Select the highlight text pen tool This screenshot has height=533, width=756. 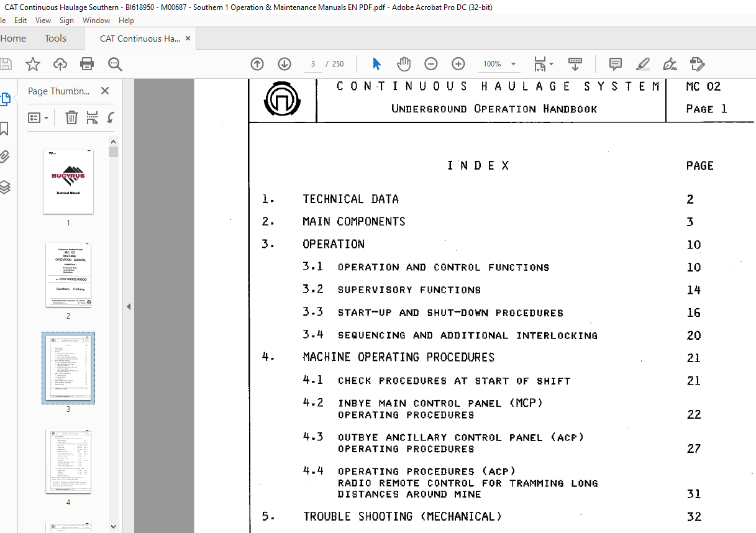(643, 64)
